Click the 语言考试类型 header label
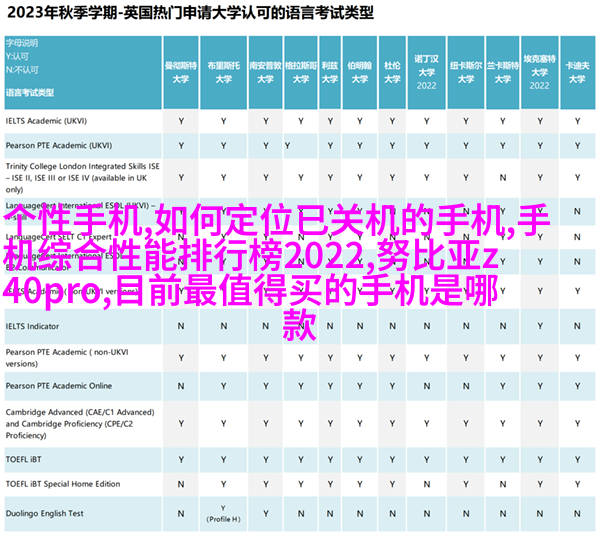Image resolution: width=600 pixels, height=536 pixels. [30, 93]
